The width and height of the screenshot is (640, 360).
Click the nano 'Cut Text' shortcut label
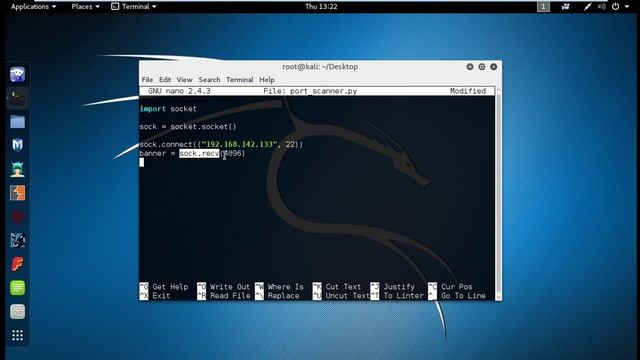(x=343, y=287)
